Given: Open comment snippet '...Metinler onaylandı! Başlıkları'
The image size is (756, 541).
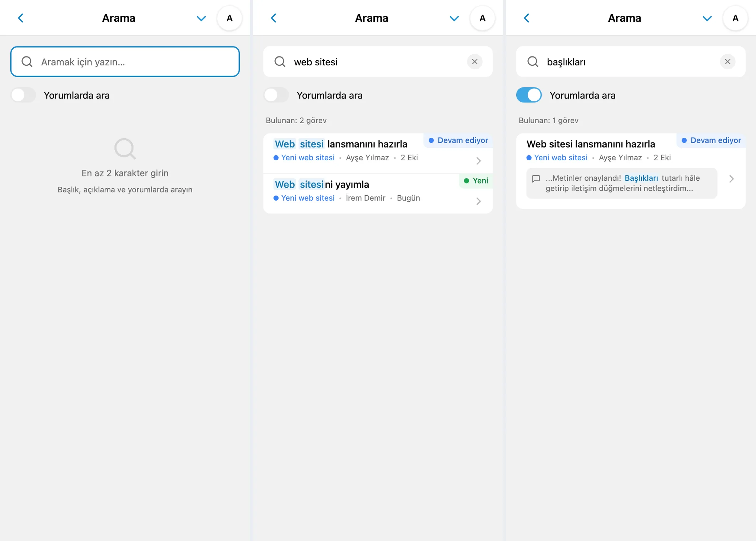Looking at the screenshot, I should coord(622,183).
